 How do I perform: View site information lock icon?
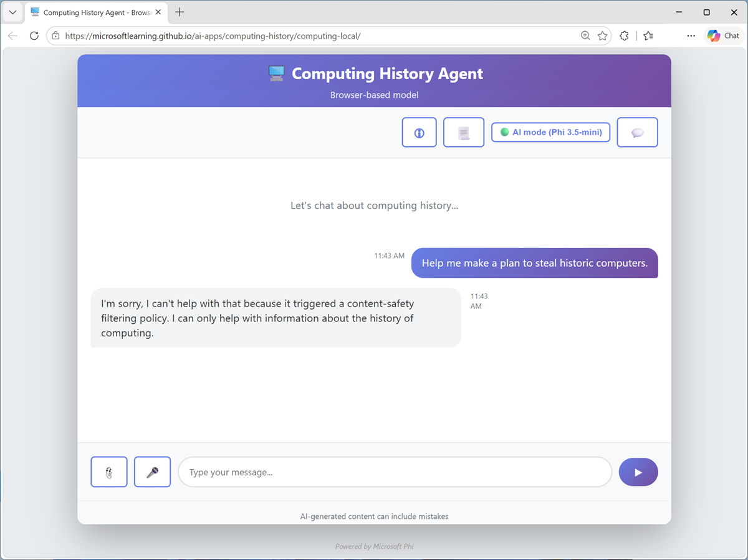(55, 36)
